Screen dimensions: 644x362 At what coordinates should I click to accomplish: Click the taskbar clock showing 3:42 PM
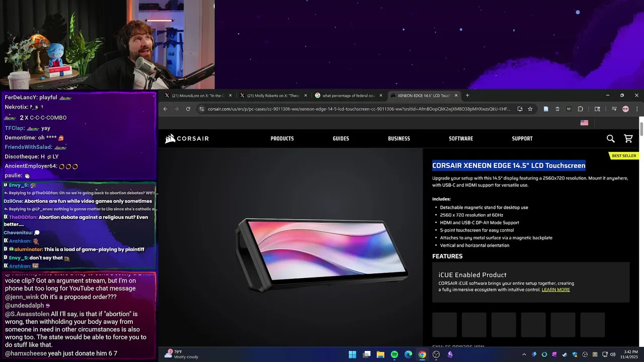630,354
